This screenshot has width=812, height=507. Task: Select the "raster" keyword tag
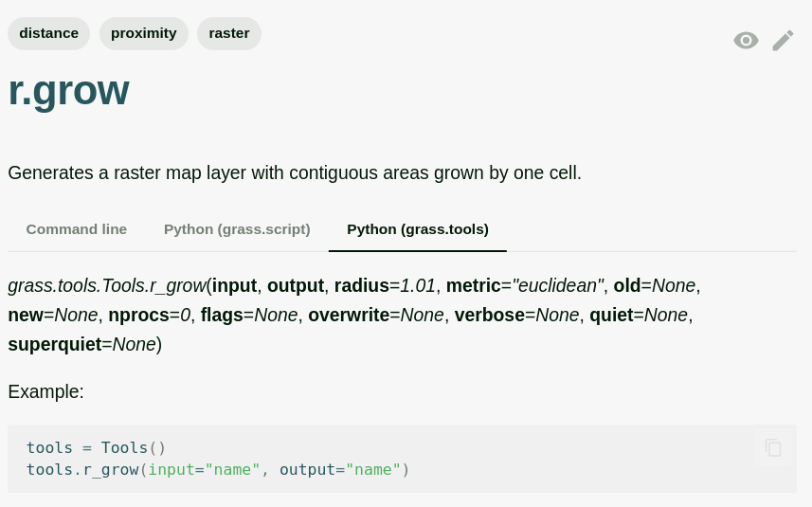click(x=229, y=33)
